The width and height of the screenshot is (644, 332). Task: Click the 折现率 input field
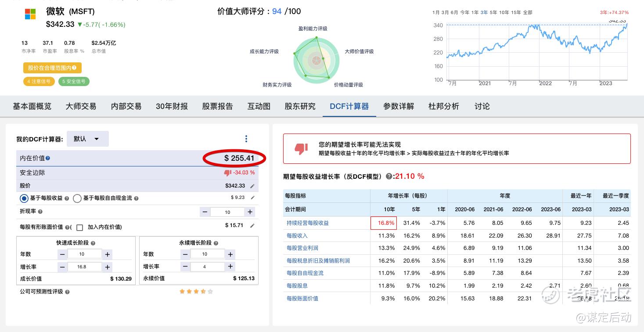pyautogui.click(x=227, y=212)
